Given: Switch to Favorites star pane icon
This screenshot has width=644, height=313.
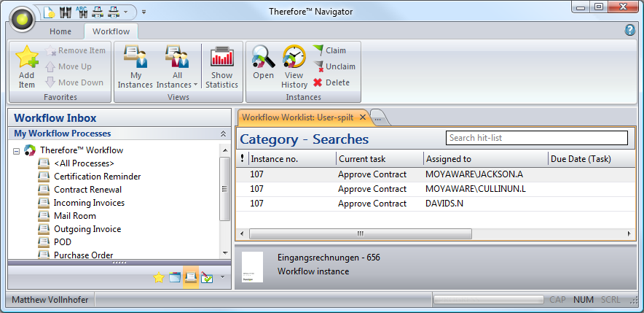Looking at the screenshot, I should click(x=159, y=278).
